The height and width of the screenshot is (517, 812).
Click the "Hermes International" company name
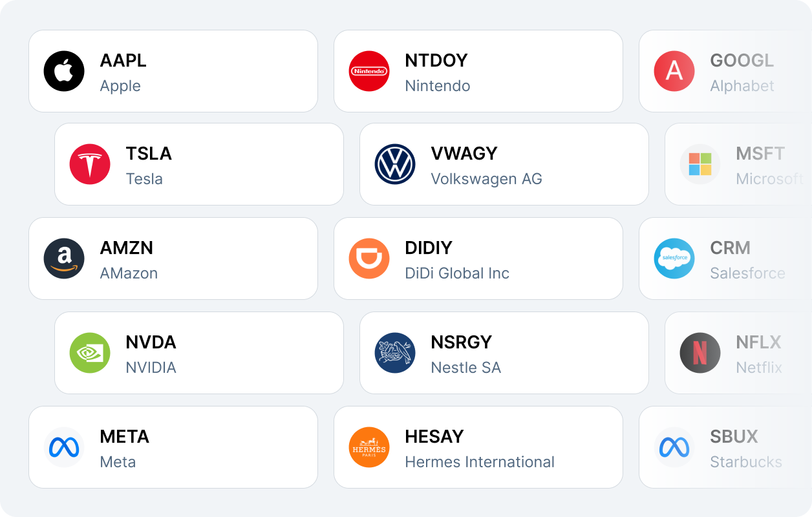click(480, 462)
